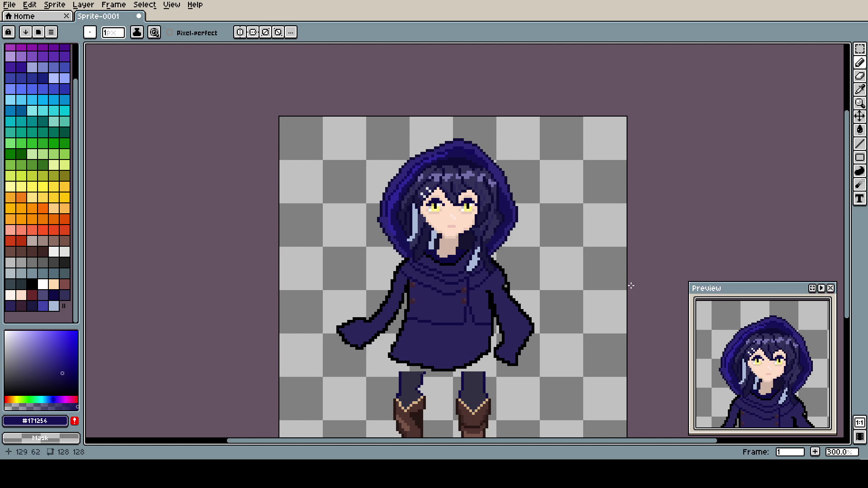Open the Sprite menu
The width and height of the screenshot is (868, 488).
click(54, 5)
